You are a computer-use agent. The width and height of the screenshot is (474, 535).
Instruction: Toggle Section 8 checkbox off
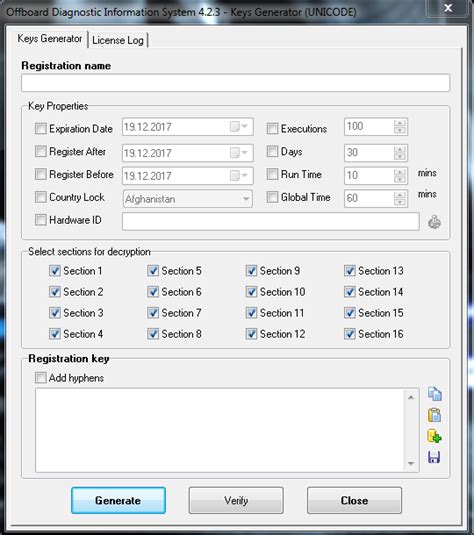(153, 334)
